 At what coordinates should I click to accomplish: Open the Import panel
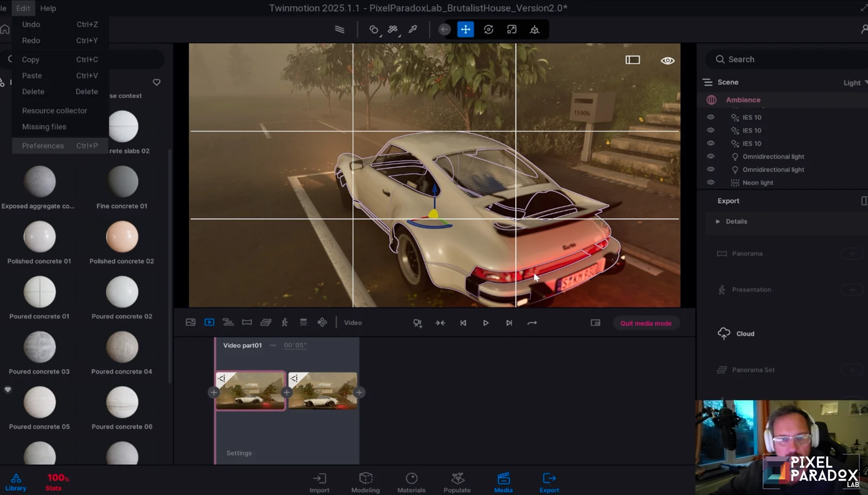point(319,483)
